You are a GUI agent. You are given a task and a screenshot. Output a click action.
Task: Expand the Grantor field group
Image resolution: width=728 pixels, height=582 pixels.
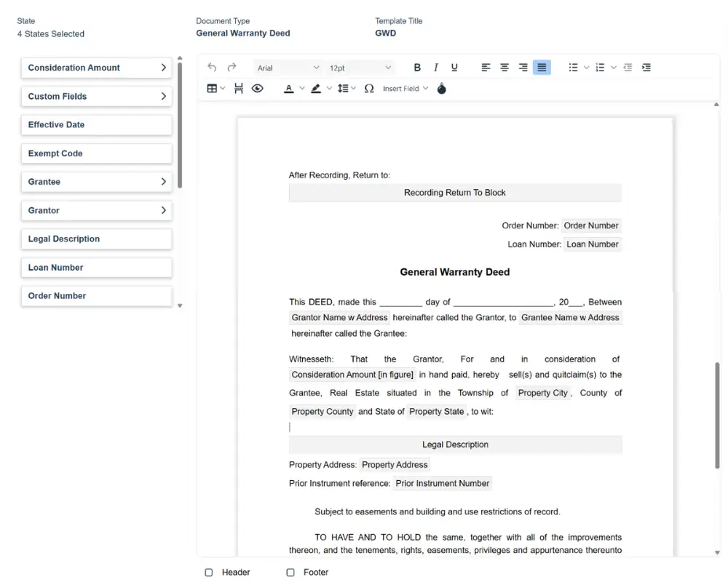97,210
